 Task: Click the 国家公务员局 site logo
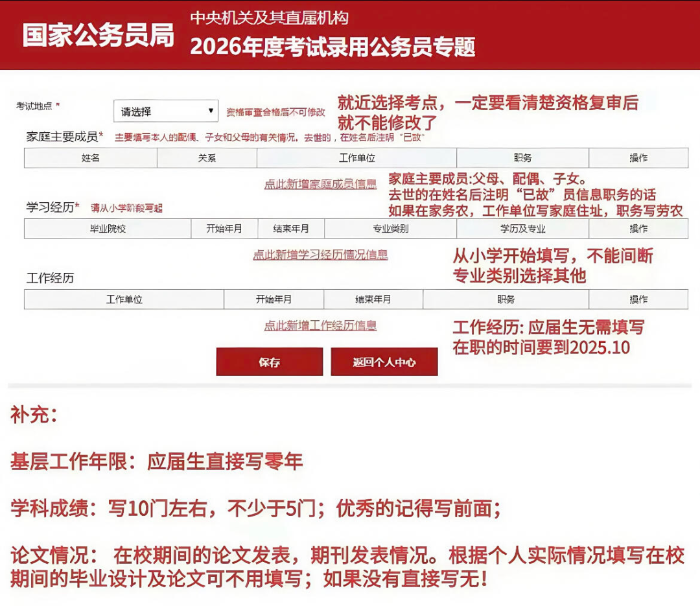pos(99,37)
